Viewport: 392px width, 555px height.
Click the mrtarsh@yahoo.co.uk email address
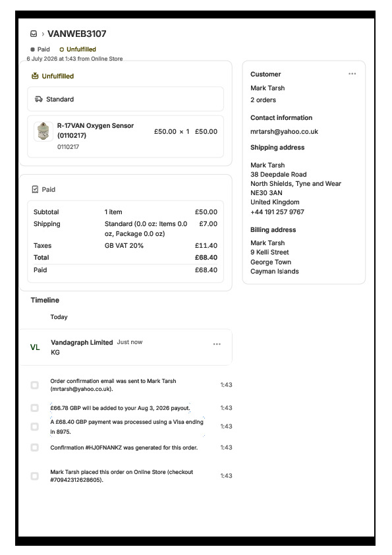(284, 132)
